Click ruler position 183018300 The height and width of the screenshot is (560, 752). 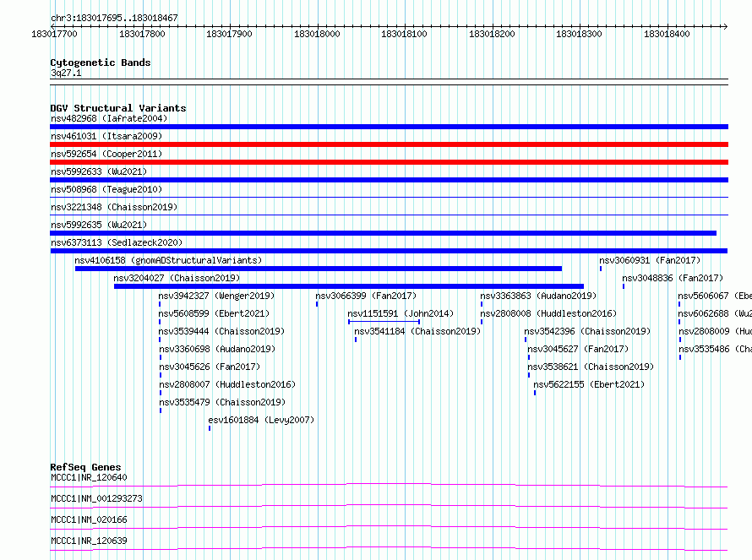pos(579,34)
